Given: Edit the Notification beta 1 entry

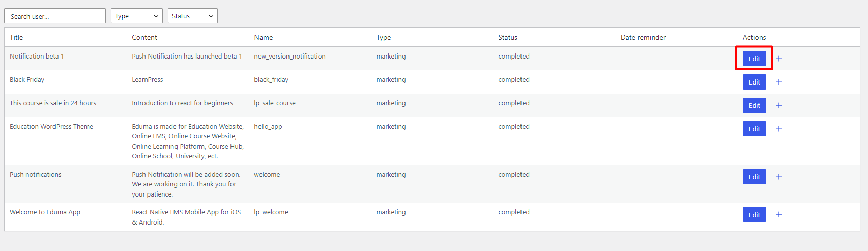Looking at the screenshot, I should (754, 59).
